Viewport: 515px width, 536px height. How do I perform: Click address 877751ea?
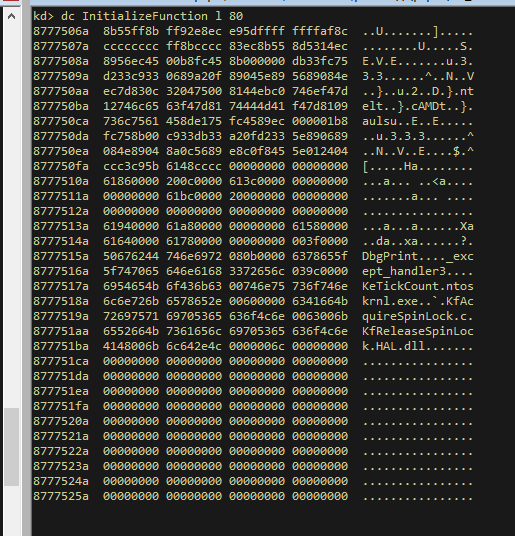61,391
